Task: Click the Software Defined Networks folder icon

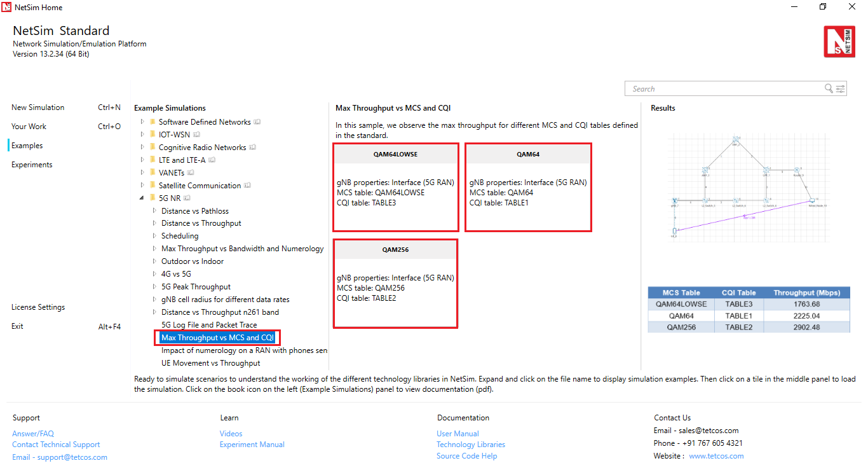Action: pos(152,122)
